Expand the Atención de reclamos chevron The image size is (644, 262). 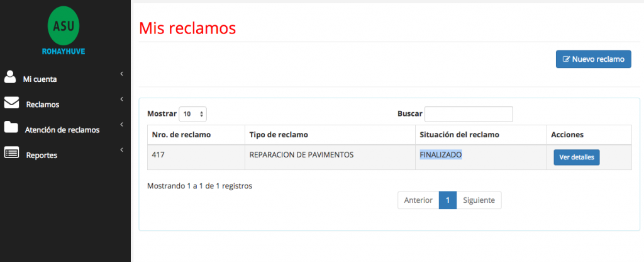[121, 125]
